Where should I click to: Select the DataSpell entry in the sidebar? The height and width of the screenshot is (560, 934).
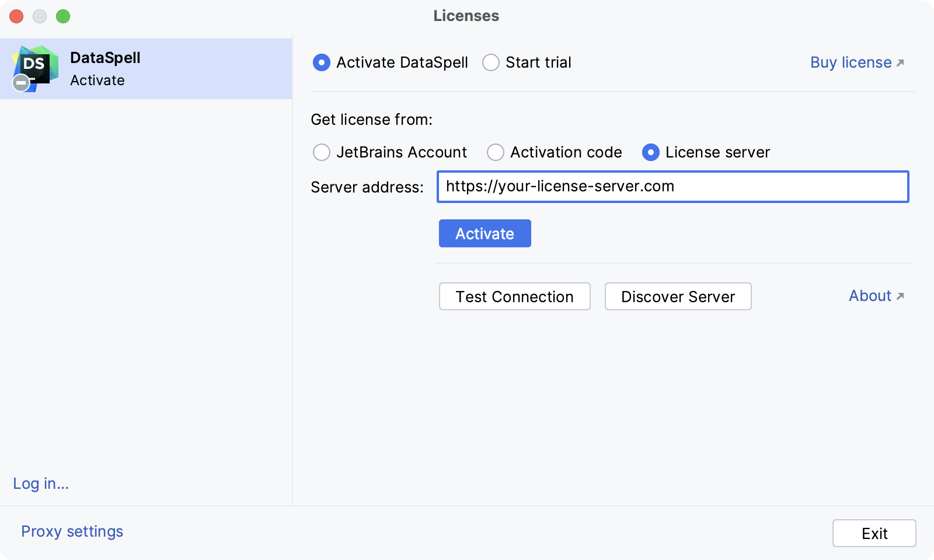pos(146,68)
